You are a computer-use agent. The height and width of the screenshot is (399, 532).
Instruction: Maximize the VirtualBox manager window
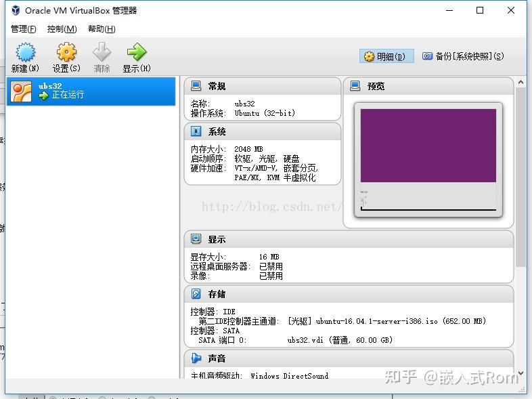(480, 11)
